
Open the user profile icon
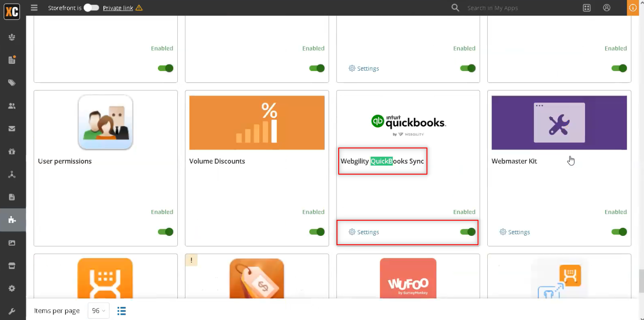pos(607,8)
